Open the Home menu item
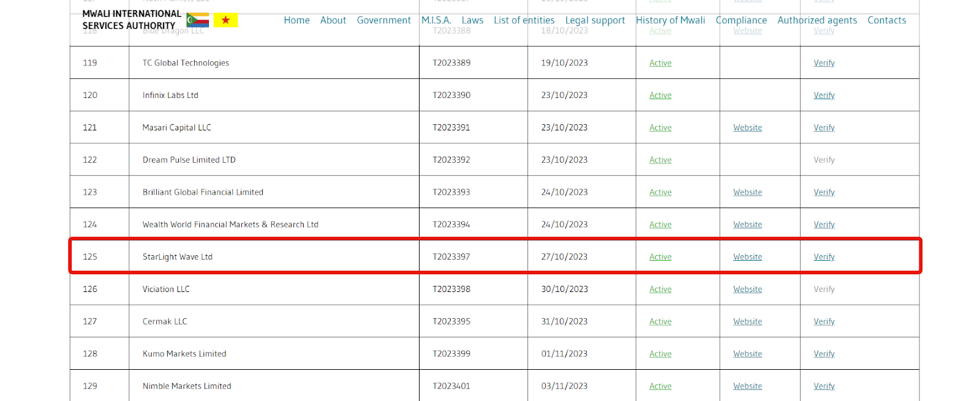Viewport: 980px width, 401px height. tap(296, 20)
